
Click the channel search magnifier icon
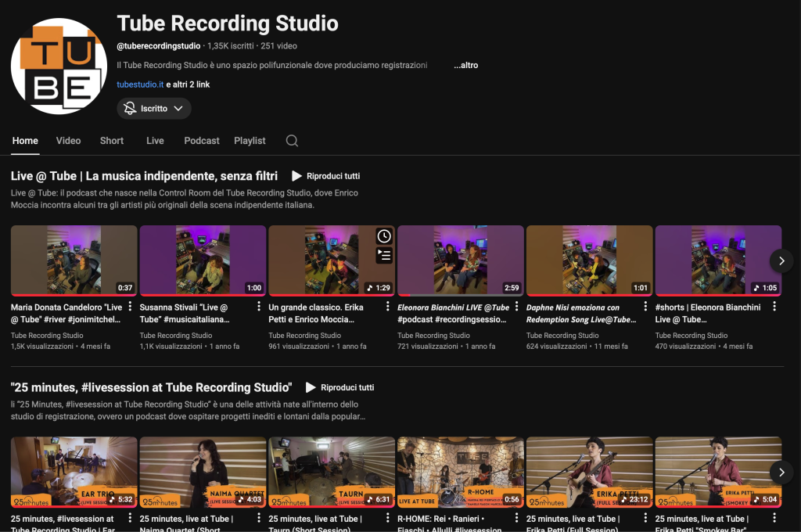tap(292, 141)
